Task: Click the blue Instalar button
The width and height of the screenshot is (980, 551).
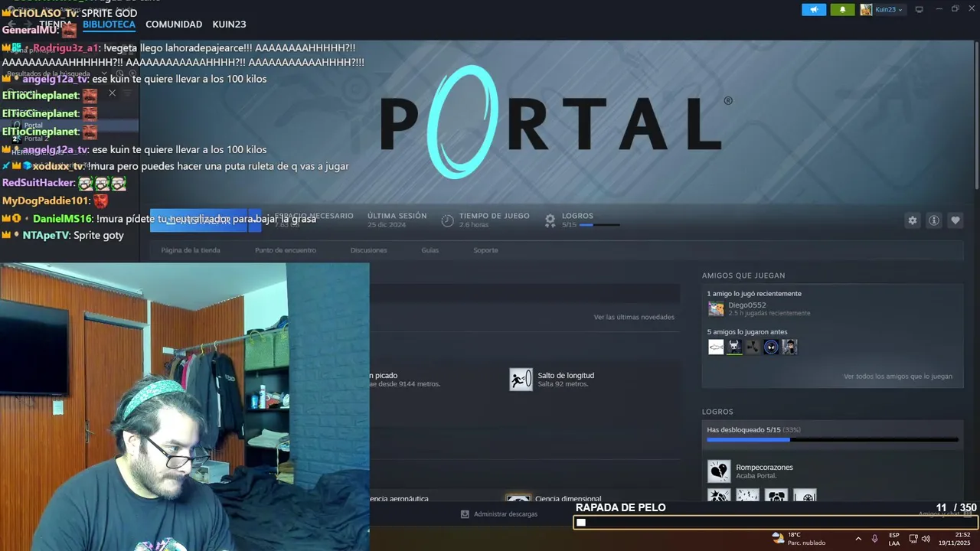Action: point(199,220)
